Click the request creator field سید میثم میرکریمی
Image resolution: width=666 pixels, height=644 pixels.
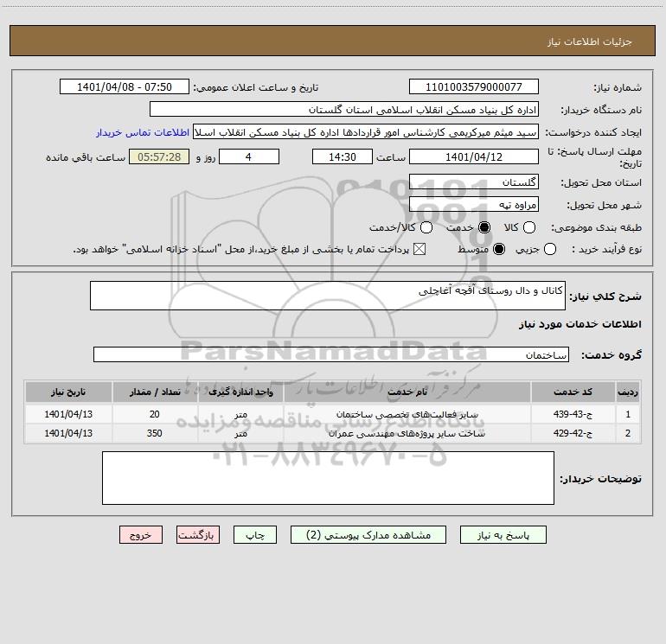(x=366, y=132)
